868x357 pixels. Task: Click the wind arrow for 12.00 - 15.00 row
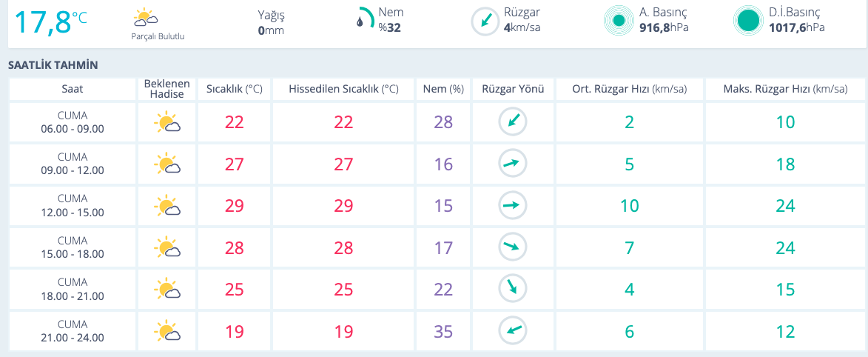point(512,205)
